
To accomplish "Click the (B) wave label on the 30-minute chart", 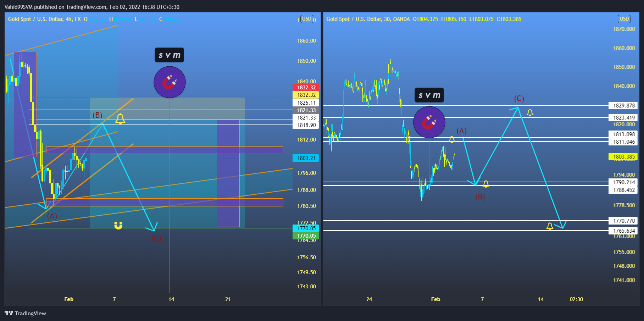I will click(x=480, y=197).
